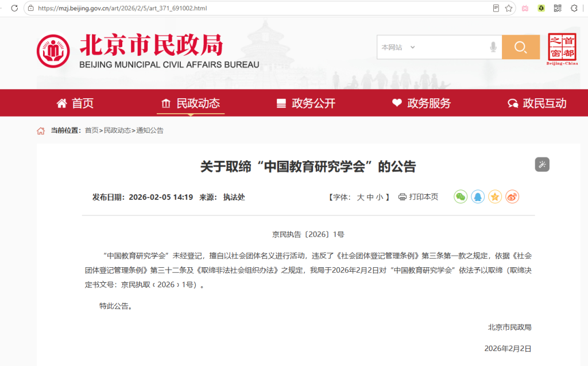The image size is (588, 366).
Task: Go to 首页 in the red navigation bar
Action: [75, 103]
